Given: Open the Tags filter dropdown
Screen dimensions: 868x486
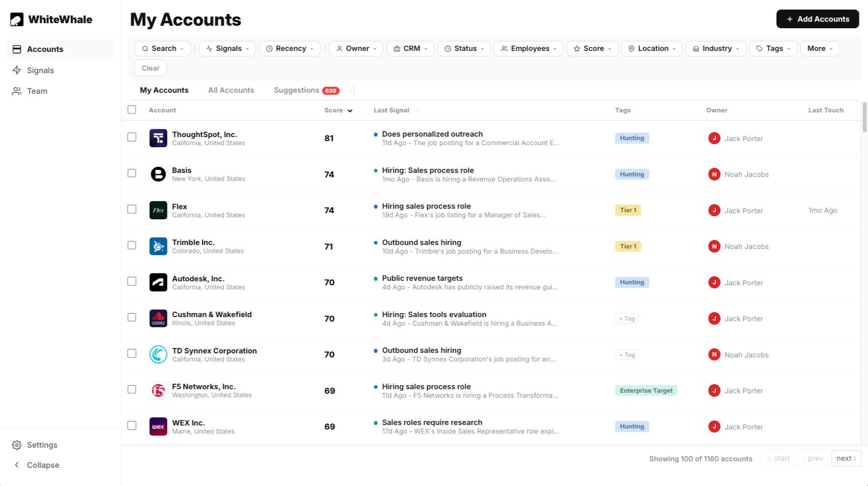Looking at the screenshot, I should pyautogui.click(x=773, y=48).
